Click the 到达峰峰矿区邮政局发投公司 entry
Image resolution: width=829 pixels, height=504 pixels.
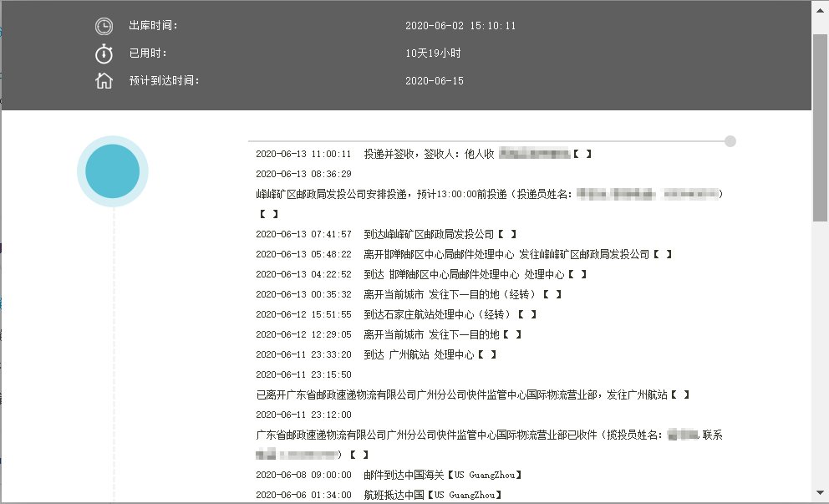[x=440, y=234]
